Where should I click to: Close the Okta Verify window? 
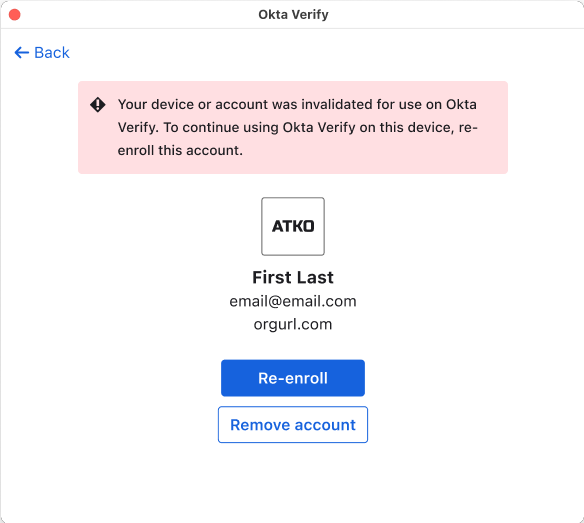pyautogui.click(x=15, y=15)
